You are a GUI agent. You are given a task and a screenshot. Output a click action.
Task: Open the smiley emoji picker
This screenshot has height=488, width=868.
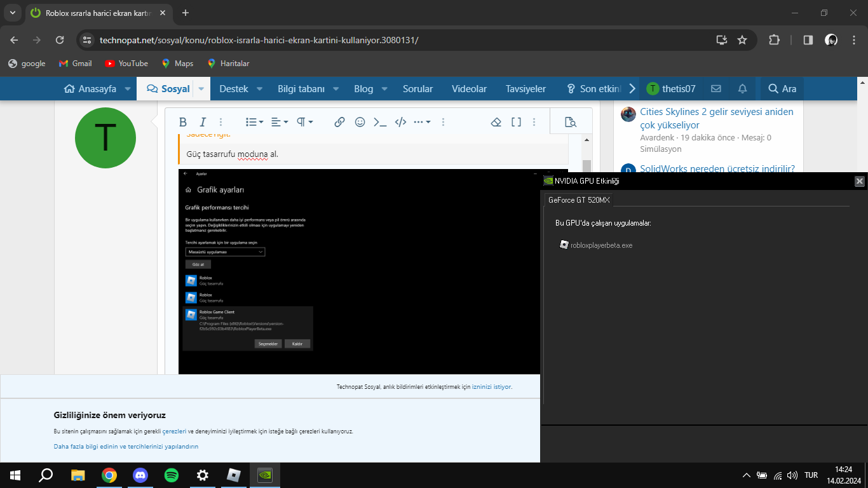360,122
